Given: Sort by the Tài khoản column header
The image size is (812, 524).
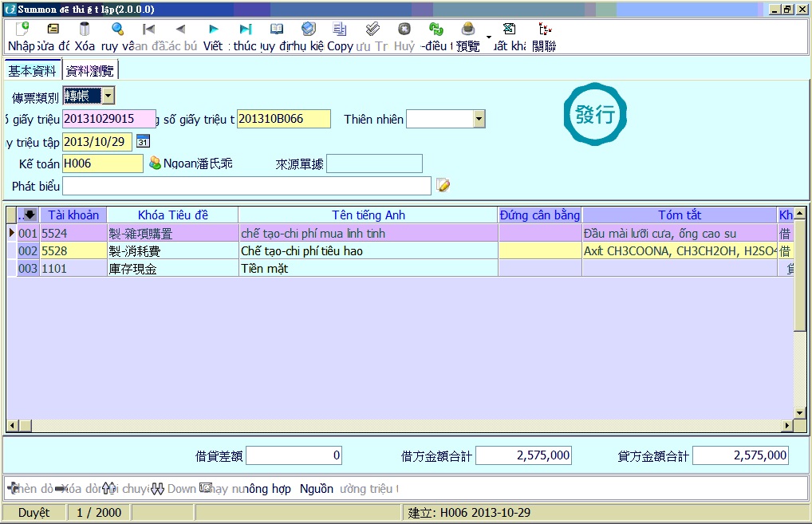Looking at the screenshot, I should pos(73,215).
